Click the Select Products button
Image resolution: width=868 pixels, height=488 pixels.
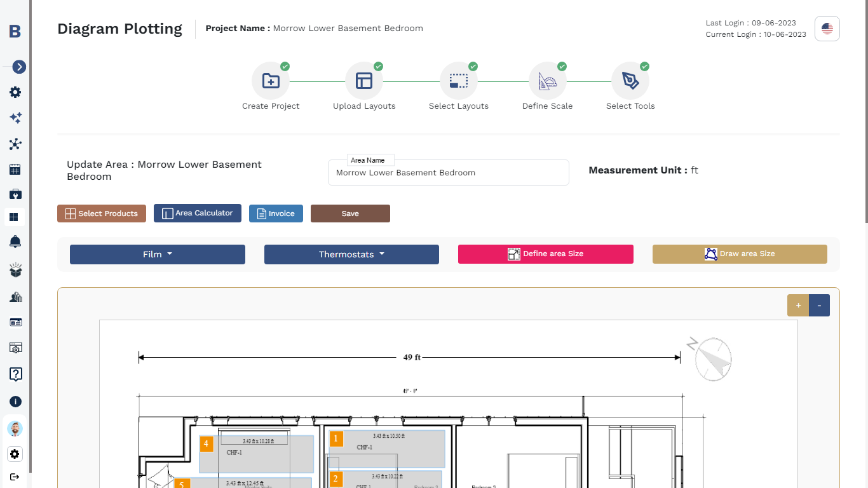102,213
